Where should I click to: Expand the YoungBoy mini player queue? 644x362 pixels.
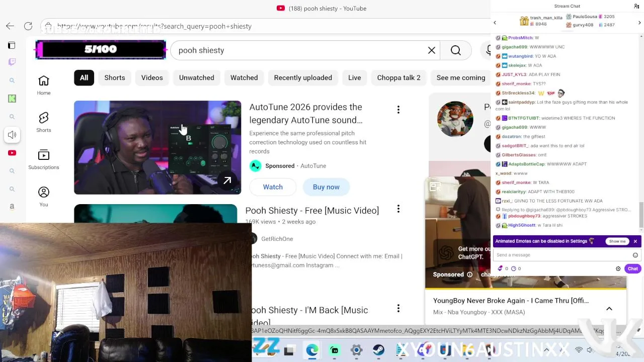(x=609, y=309)
